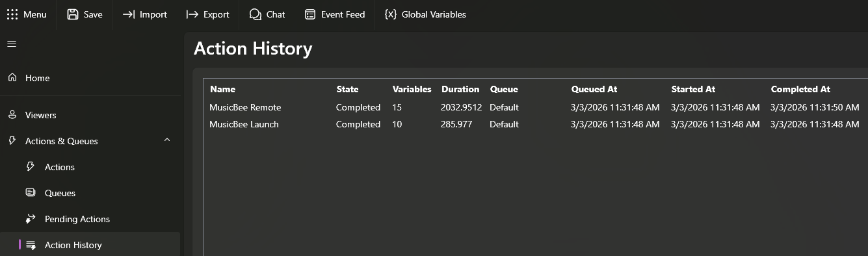
Task: Click the Event Feed list icon
Action: point(310,14)
